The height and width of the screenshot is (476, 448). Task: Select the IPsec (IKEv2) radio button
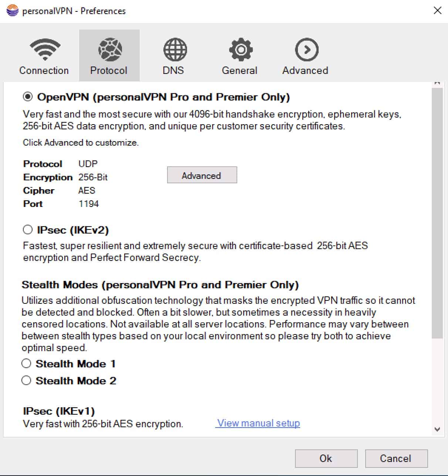(x=27, y=230)
